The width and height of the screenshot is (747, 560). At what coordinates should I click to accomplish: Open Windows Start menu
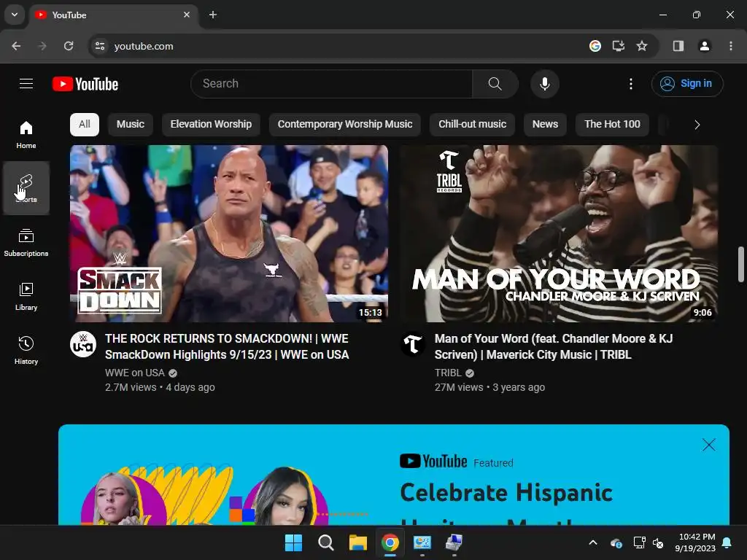pyautogui.click(x=293, y=542)
